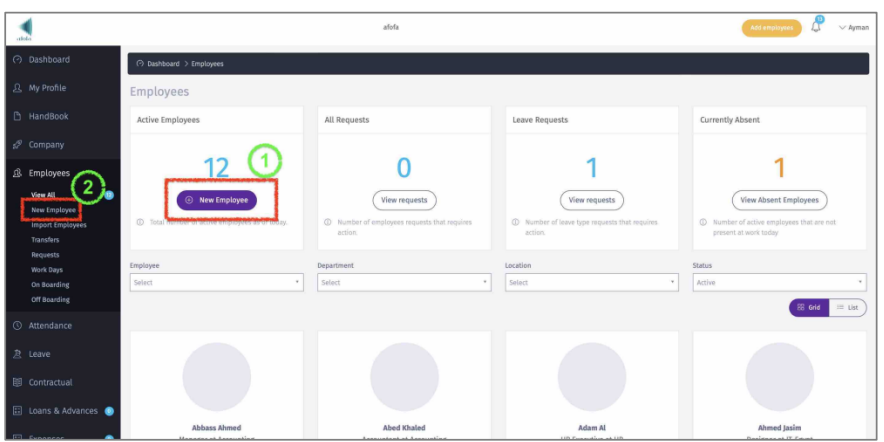The height and width of the screenshot is (442, 884).
Task: Click the afofa logo icon
Action: tap(23, 27)
